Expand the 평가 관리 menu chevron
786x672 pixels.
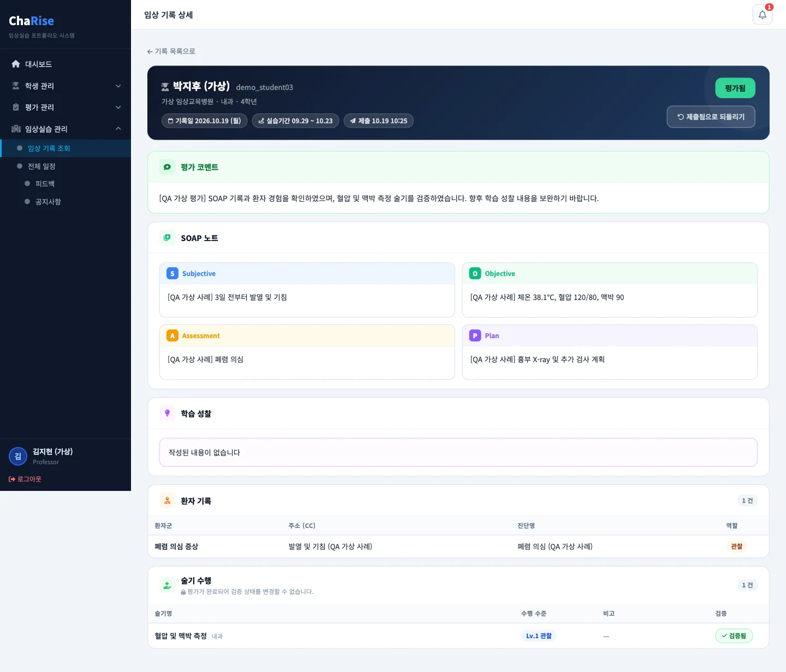coord(118,107)
